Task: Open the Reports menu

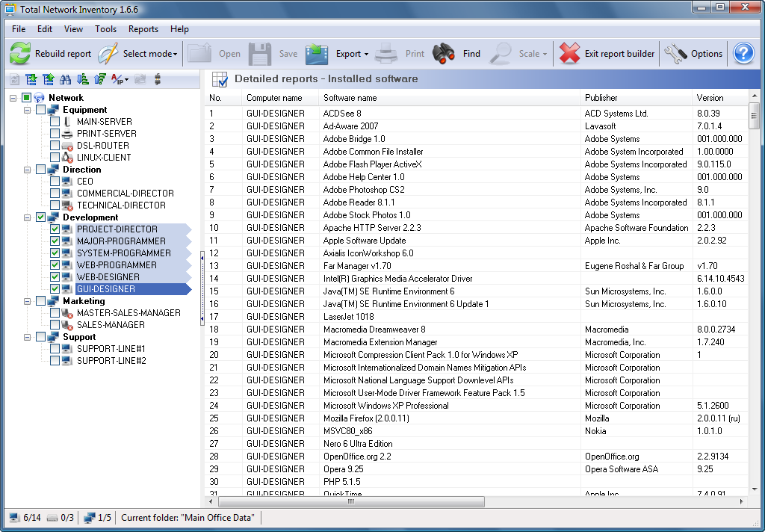Action: tap(143, 29)
